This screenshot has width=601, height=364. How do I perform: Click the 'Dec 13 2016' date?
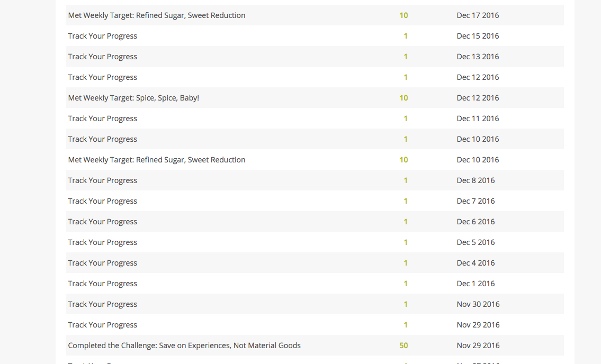pos(478,57)
